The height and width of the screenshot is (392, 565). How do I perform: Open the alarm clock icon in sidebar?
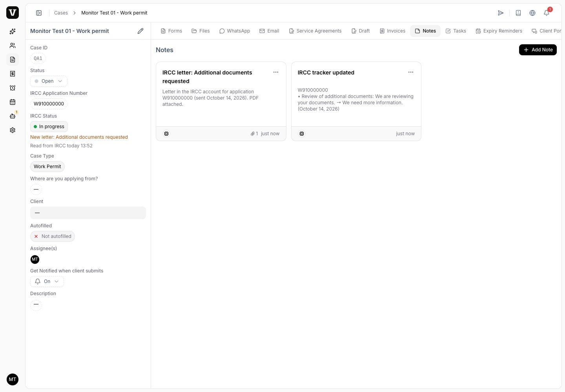pos(13,88)
